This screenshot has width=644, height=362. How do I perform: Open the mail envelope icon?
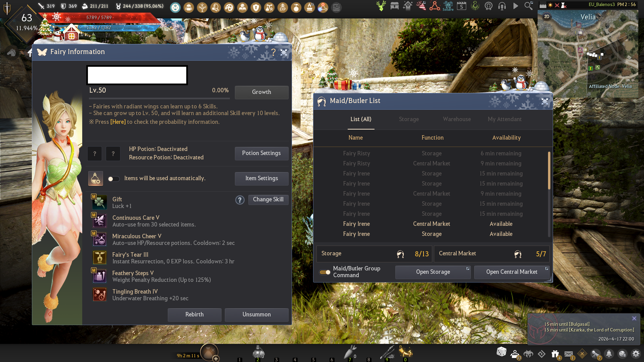[x=568, y=354]
